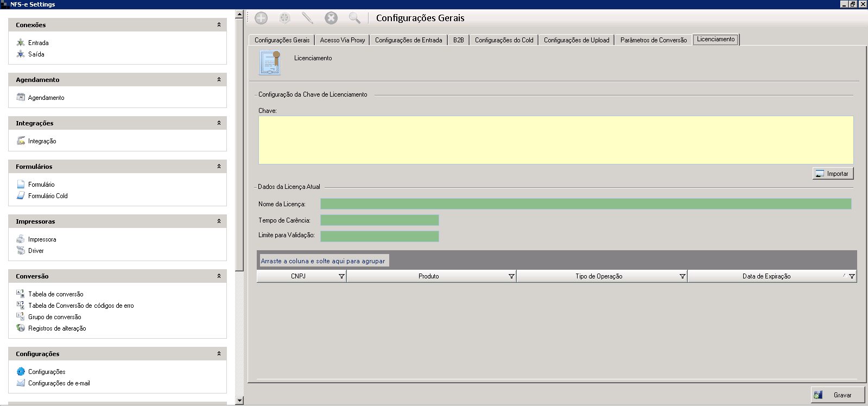
Task: Switch to Parâmetros de Conversão tab
Action: [x=653, y=40]
